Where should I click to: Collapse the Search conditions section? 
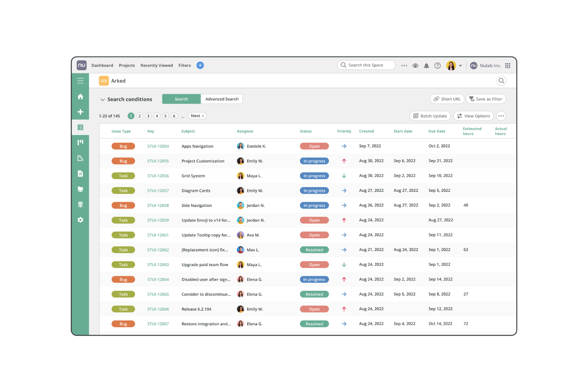click(103, 99)
